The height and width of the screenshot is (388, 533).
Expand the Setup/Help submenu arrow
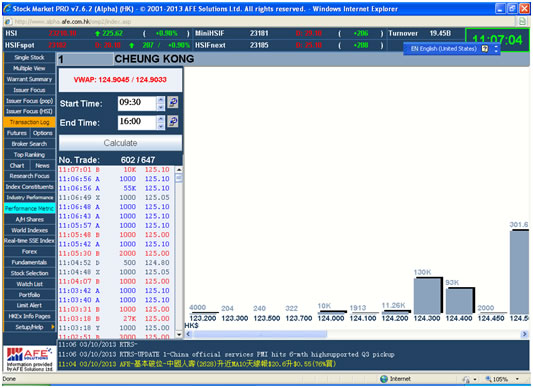point(52,327)
